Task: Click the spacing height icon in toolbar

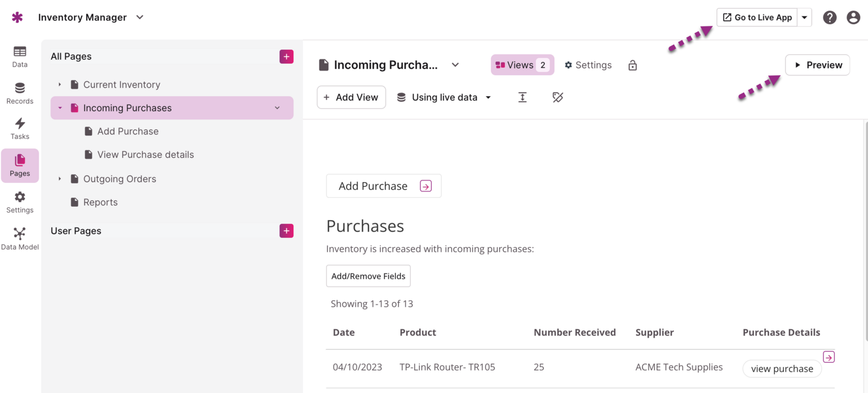Action: tap(522, 97)
